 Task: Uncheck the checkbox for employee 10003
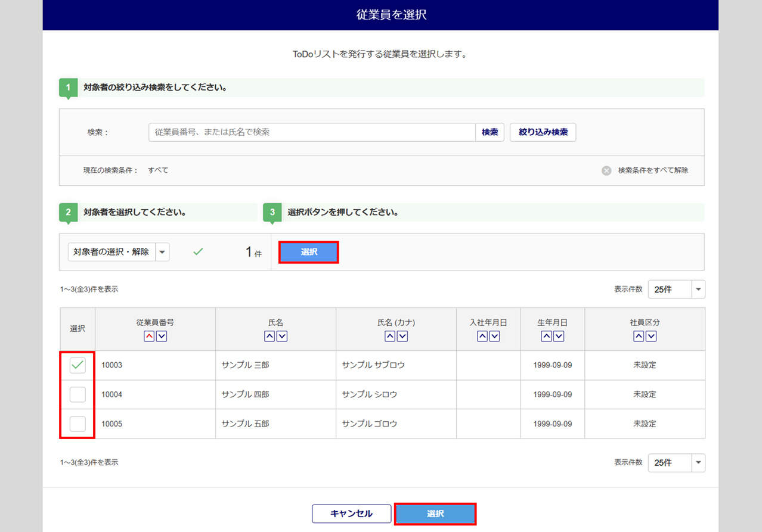pyautogui.click(x=78, y=365)
